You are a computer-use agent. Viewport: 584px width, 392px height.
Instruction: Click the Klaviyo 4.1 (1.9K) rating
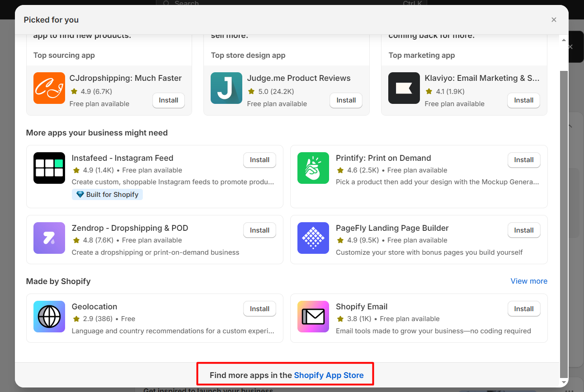445,91
